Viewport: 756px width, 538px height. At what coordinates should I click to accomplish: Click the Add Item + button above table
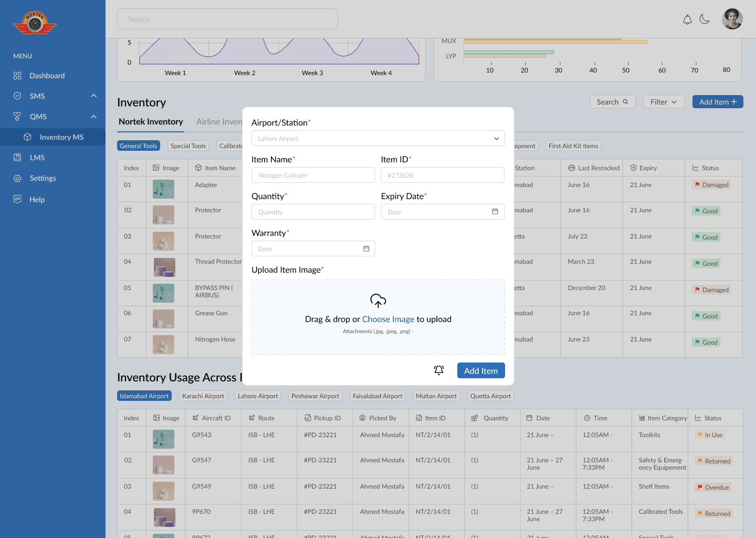tap(718, 102)
